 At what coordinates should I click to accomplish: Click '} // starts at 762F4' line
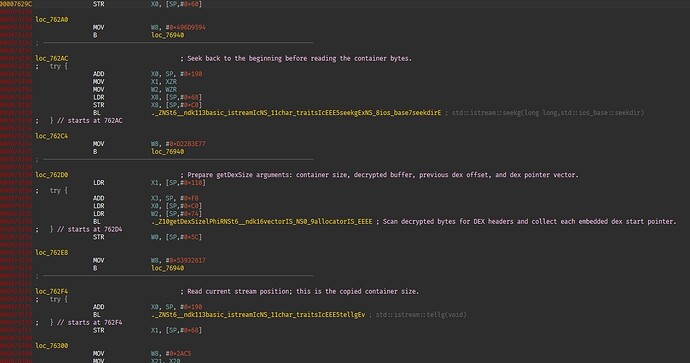(86, 323)
